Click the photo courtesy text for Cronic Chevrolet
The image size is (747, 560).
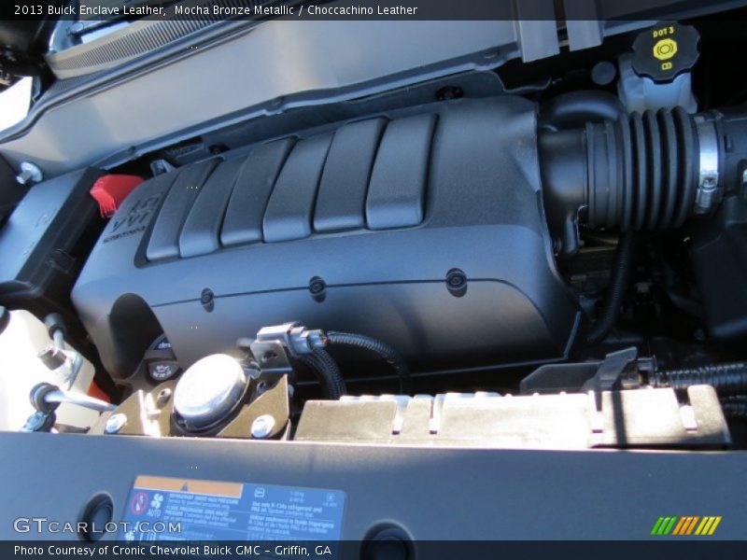click(173, 551)
